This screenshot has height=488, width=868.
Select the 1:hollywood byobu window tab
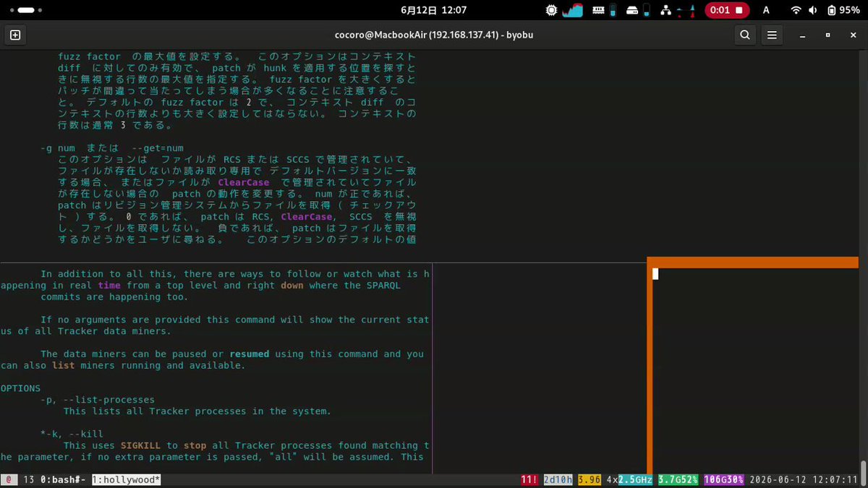tap(127, 479)
